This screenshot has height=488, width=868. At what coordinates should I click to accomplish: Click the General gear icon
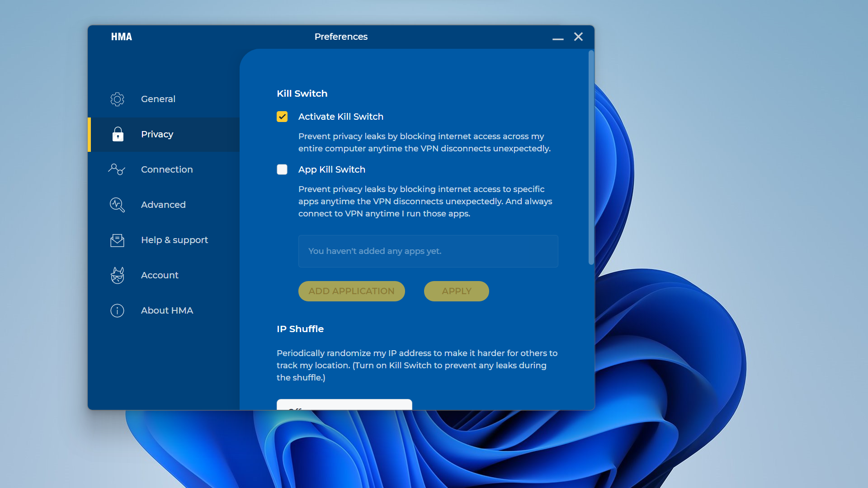click(x=117, y=99)
